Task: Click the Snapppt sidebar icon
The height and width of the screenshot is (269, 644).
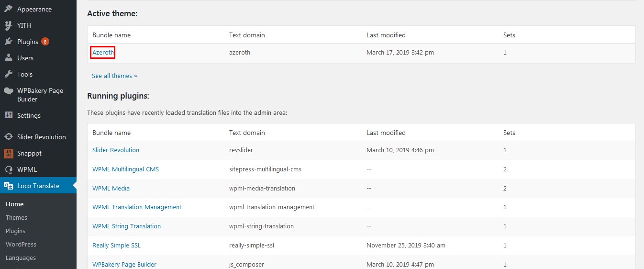Action: coord(8,153)
